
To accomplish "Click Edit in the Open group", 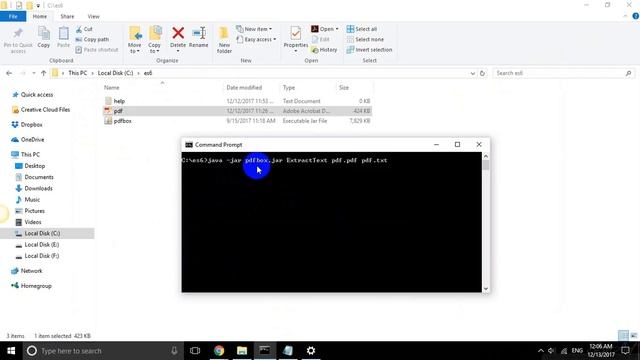I will pyautogui.click(x=321, y=39).
